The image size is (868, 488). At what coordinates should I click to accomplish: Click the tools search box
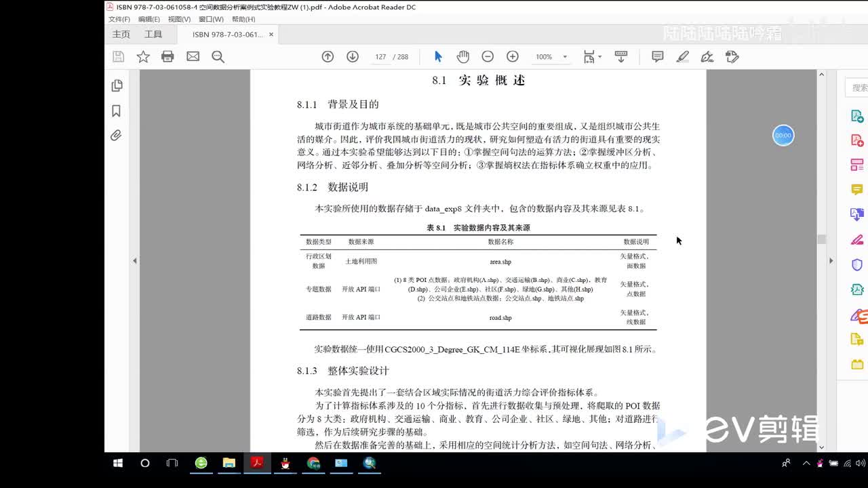pos(856,87)
